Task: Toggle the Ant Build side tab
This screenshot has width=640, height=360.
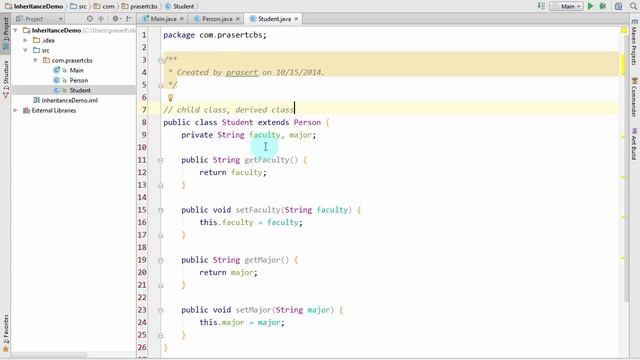Action: tap(634, 144)
